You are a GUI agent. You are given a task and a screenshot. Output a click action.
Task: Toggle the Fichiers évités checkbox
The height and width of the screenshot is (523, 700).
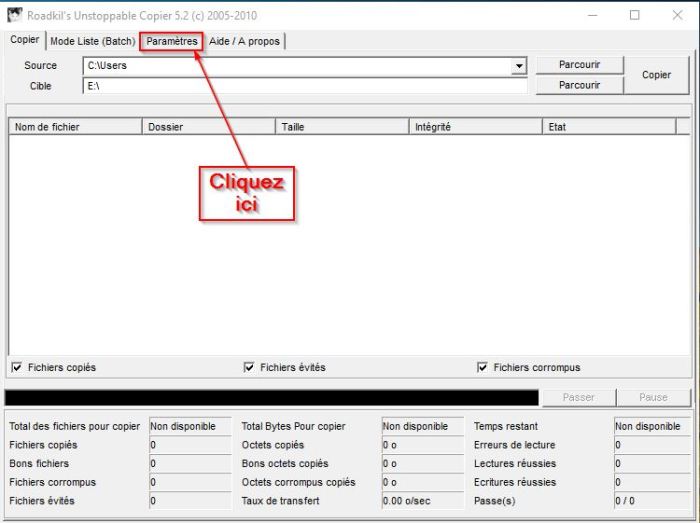point(249,368)
